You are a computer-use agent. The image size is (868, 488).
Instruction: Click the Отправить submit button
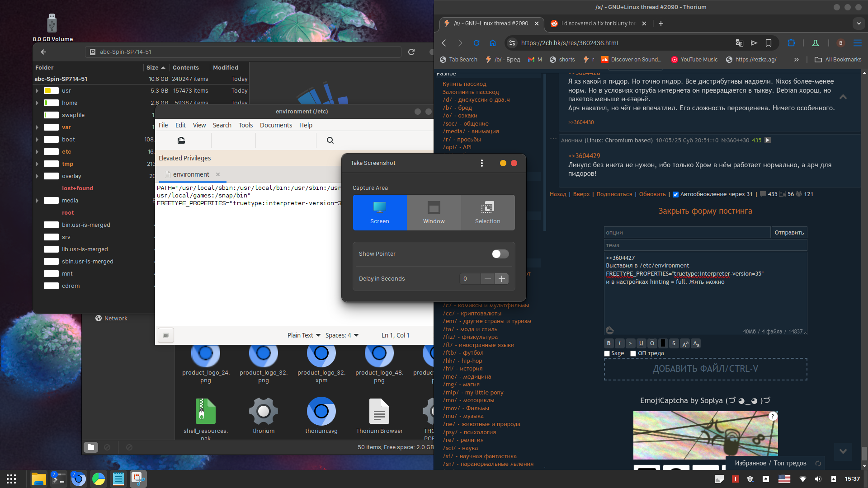(789, 233)
